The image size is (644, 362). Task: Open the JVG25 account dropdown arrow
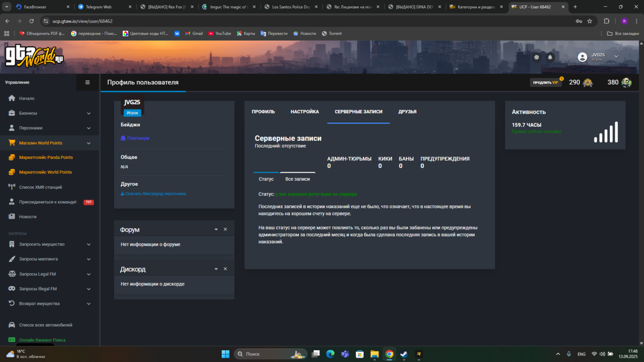(x=616, y=57)
